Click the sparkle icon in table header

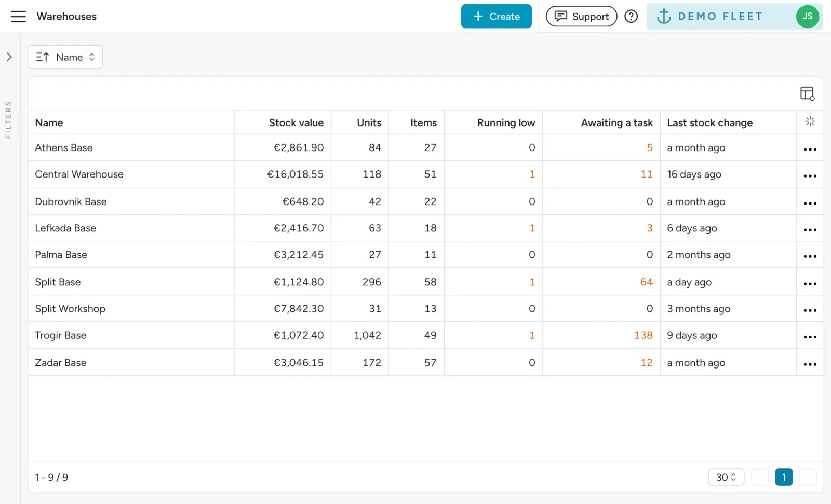(x=810, y=121)
